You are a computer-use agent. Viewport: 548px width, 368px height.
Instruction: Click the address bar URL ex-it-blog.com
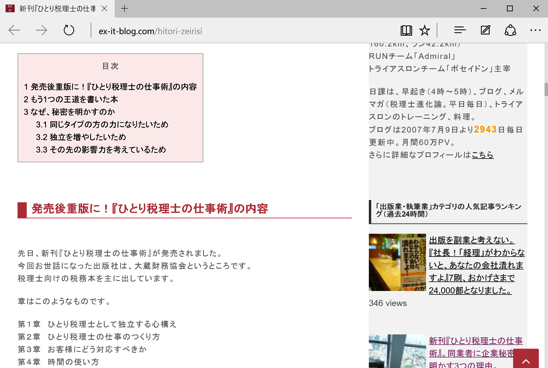click(x=150, y=31)
